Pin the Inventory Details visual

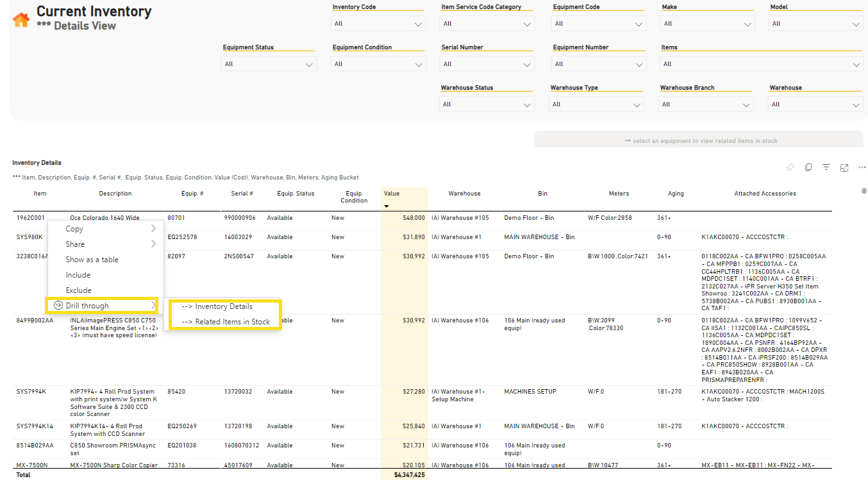tap(790, 167)
